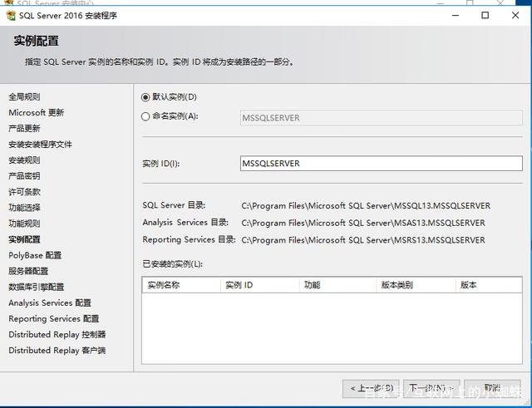Click the 下一步(N) next button

pos(431,388)
